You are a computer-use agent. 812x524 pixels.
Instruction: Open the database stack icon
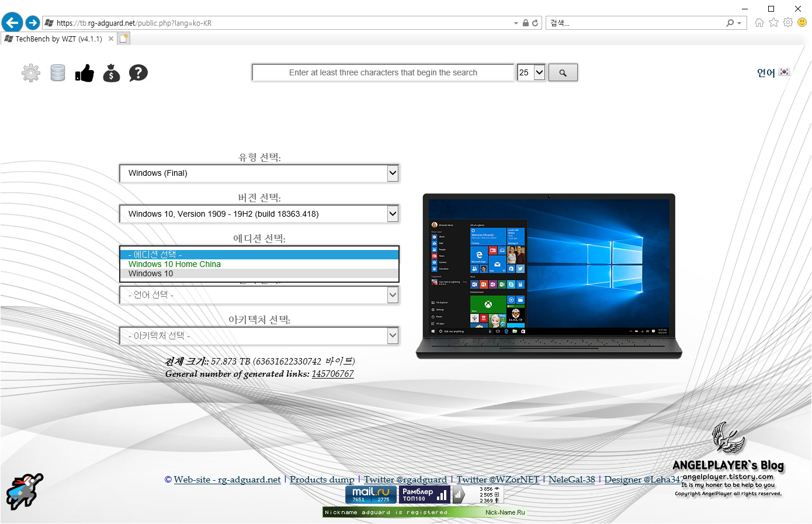58,73
